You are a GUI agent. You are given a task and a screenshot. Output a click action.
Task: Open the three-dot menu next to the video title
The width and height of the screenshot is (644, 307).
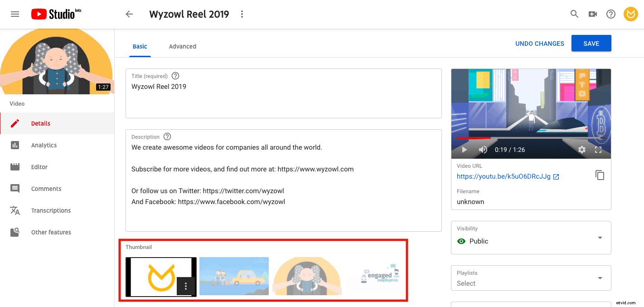pos(242,14)
